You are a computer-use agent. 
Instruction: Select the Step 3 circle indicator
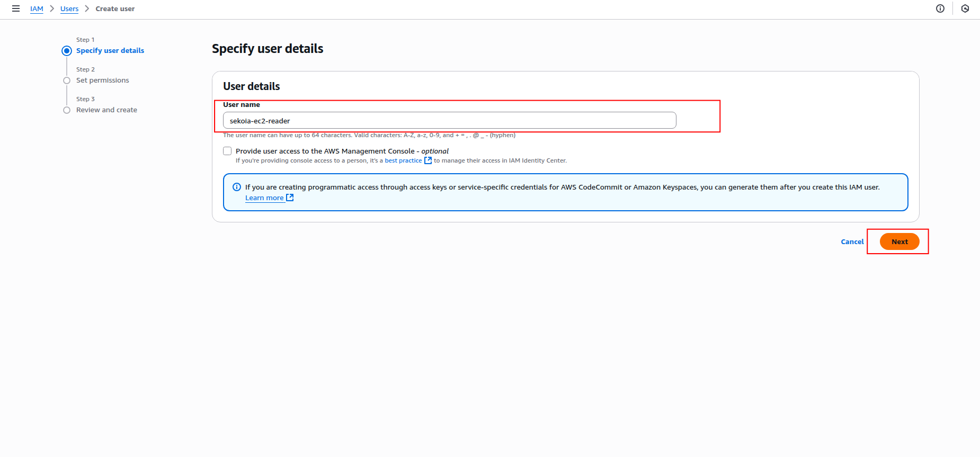67,110
